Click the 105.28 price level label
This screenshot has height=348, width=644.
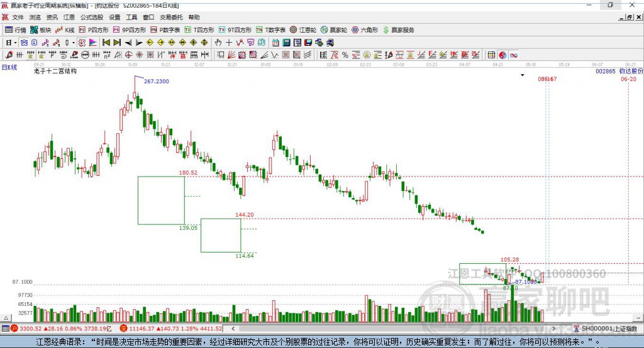(509, 260)
